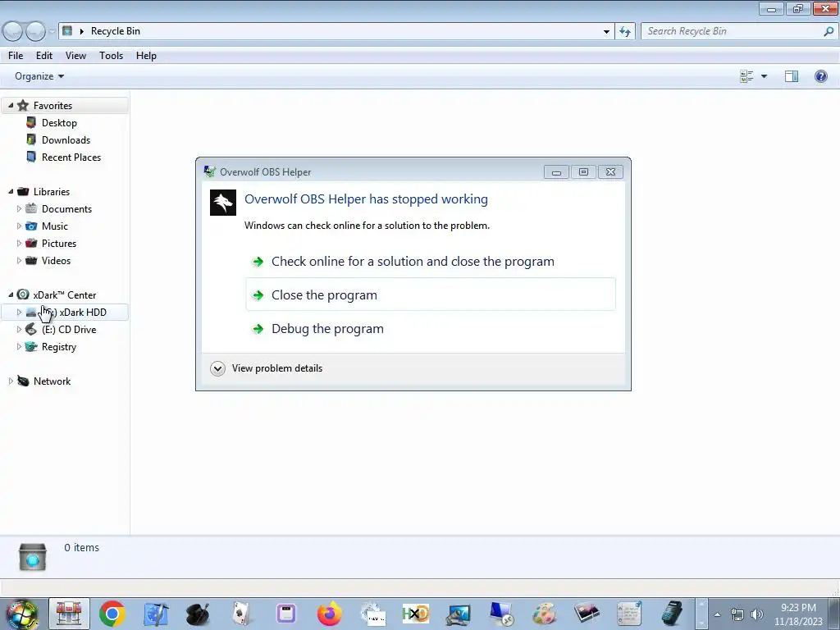
Task: Open the Start menu orb
Action: (x=22, y=614)
